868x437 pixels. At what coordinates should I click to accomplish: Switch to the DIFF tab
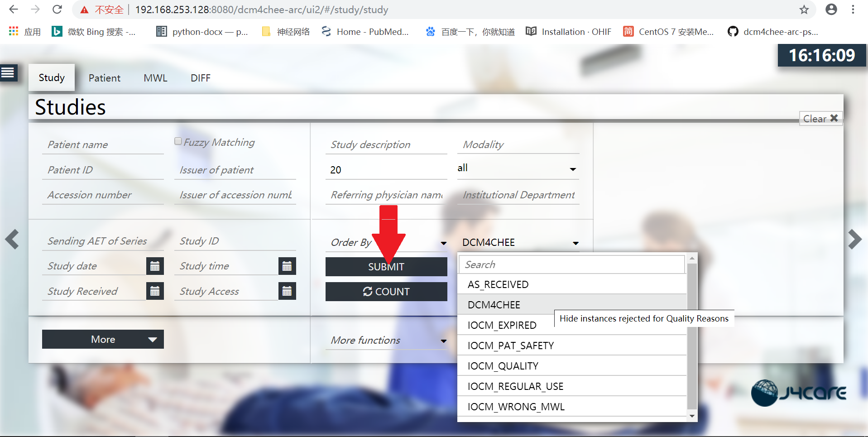pyautogui.click(x=200, y=77)
